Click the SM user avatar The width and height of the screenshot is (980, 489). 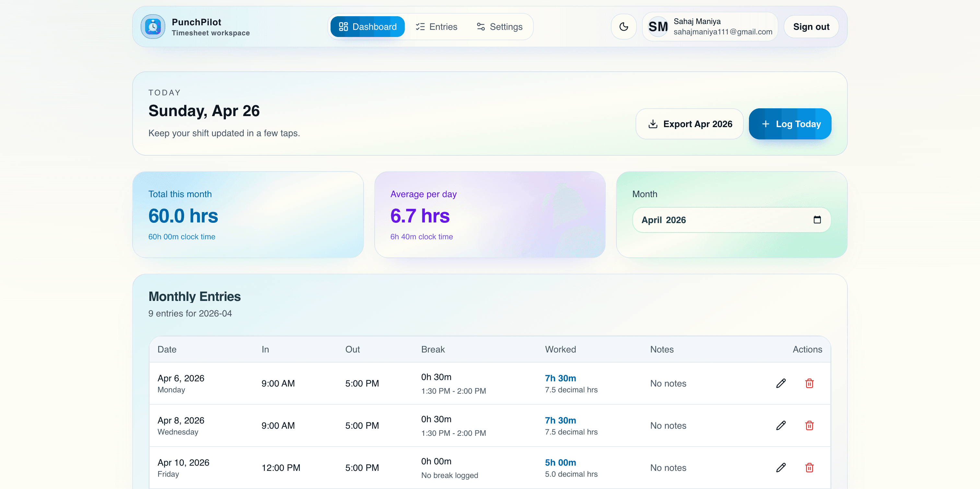coord(658,27)
